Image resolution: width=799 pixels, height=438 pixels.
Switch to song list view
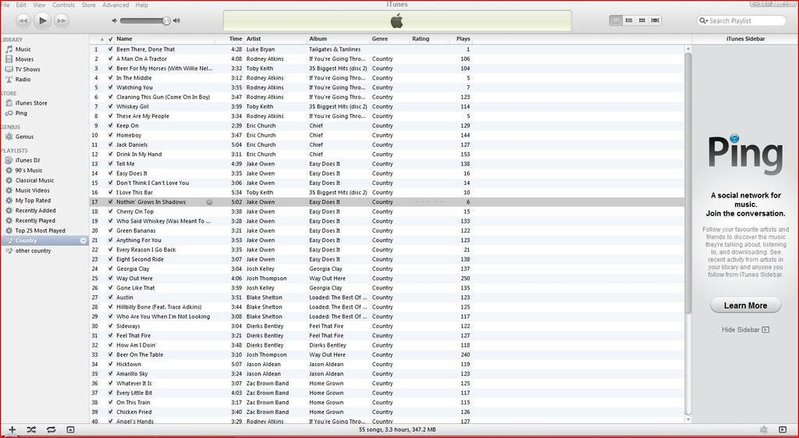[616, 20]
